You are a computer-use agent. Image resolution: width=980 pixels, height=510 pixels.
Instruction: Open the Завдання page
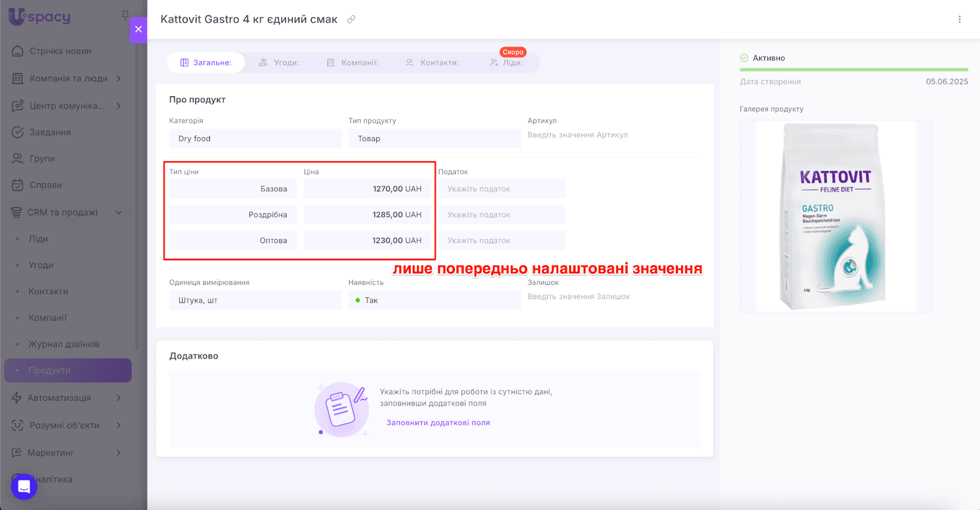(50, 132)
